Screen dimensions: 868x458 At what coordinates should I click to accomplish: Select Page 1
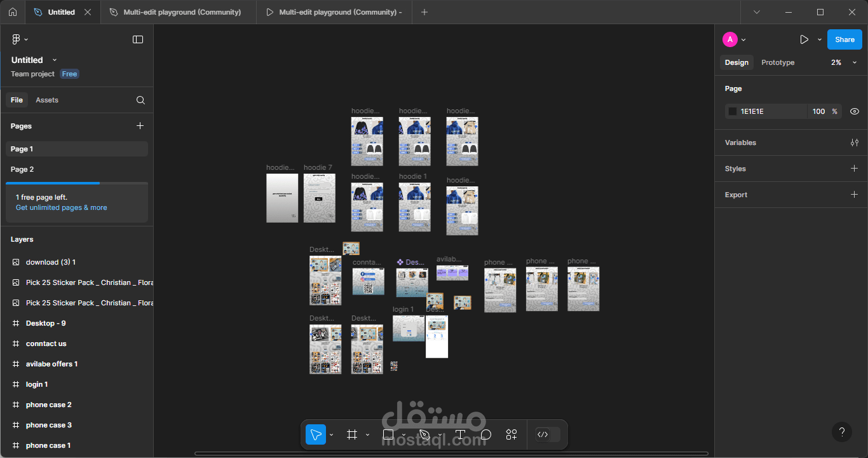click(x=77, y=149)
